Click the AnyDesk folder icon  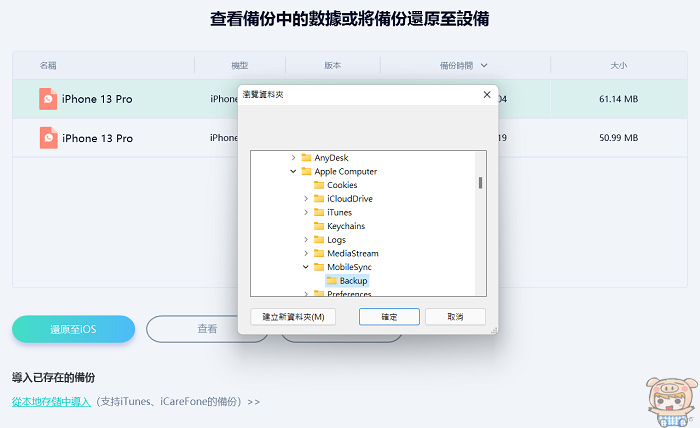point(306,158)
